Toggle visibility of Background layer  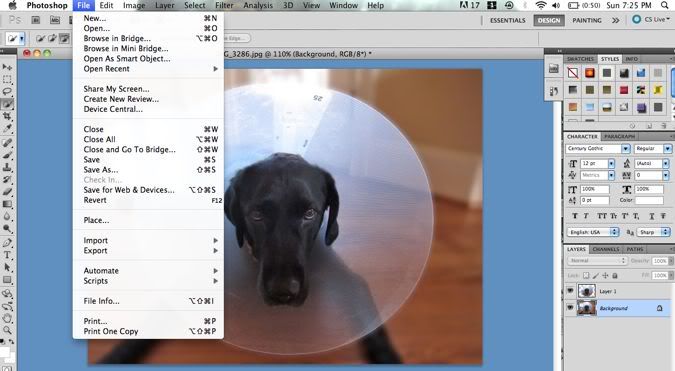(x=570, y=308)
